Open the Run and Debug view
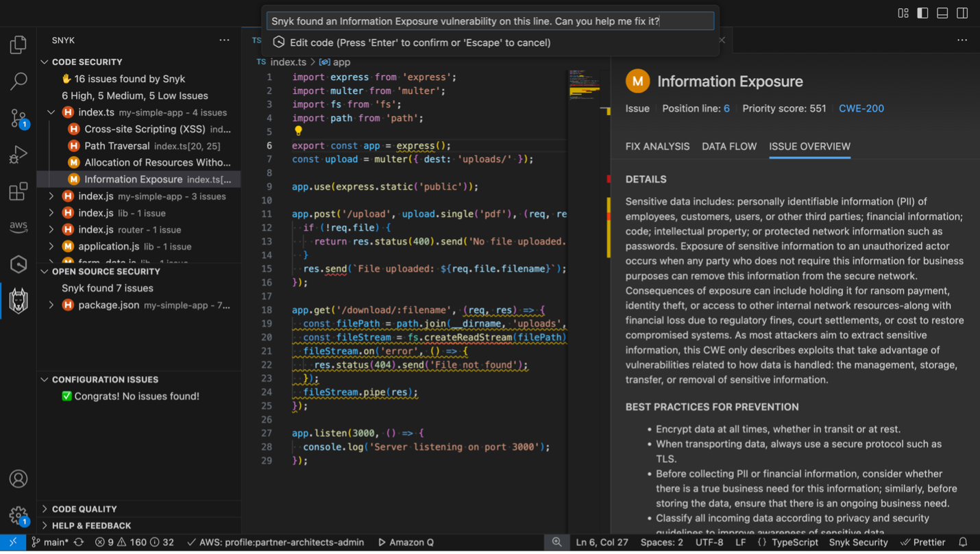The height and width of the screenshot is (554, 980). point(19,154)
